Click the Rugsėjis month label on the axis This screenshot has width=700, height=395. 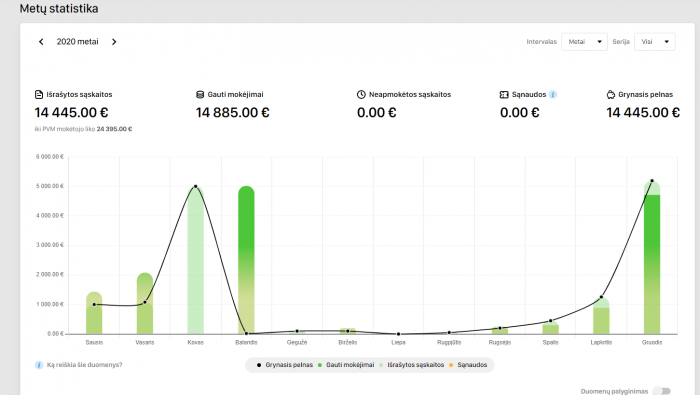tap(500, 342)
